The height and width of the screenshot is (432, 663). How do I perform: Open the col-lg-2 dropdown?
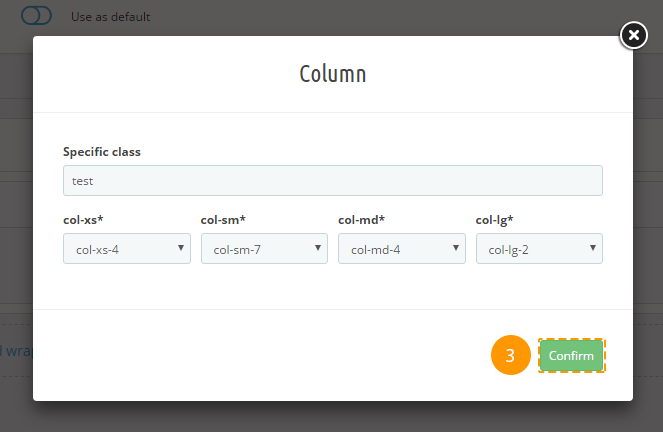pyautogui.click(x=539, y=249)
